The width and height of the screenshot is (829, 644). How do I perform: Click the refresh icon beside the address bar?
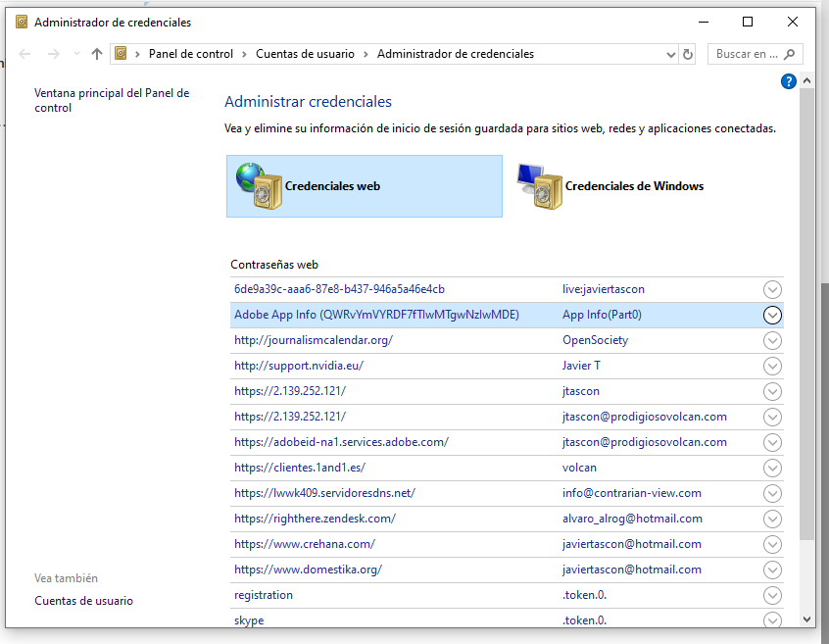coord(688,54)
